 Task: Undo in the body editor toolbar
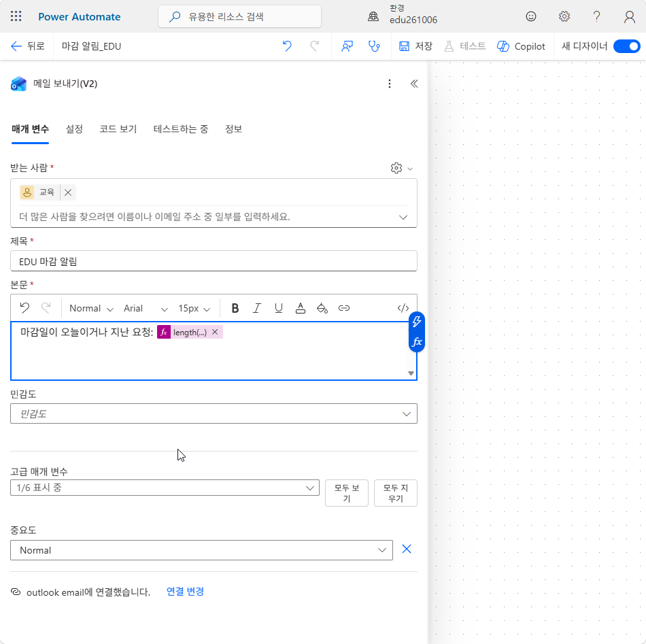pyautogui.click(x=24, y=308)
